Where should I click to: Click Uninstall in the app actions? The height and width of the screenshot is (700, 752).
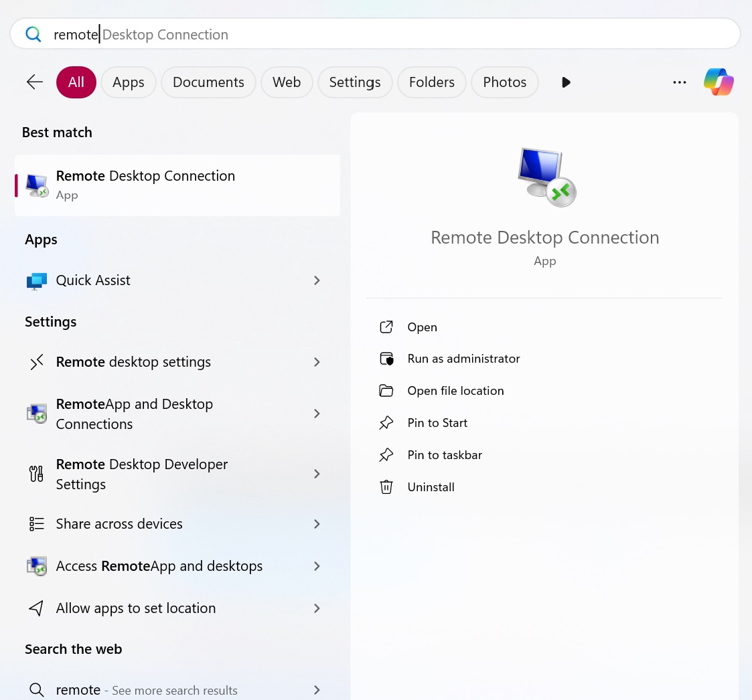431,487
